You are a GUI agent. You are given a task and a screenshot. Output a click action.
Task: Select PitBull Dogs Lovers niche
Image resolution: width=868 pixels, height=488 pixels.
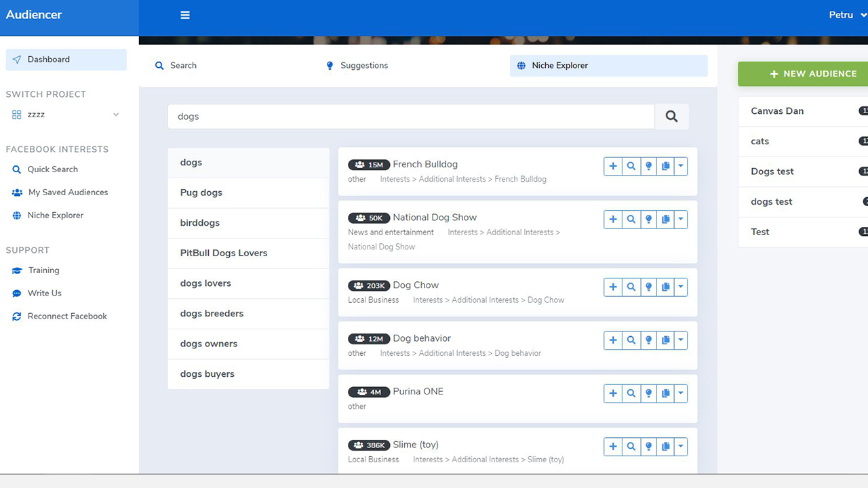pyautogui.click(x=248, y=253)
